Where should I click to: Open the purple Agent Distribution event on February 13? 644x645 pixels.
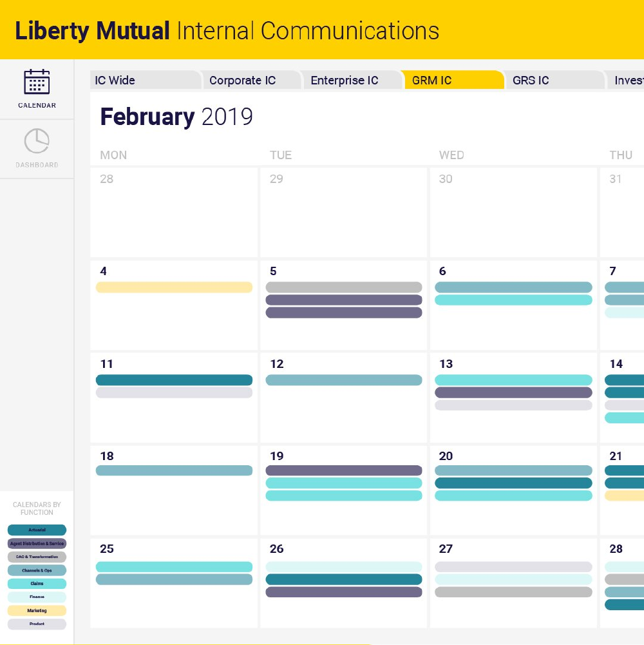pyautogui.click(x=513, y=392)
